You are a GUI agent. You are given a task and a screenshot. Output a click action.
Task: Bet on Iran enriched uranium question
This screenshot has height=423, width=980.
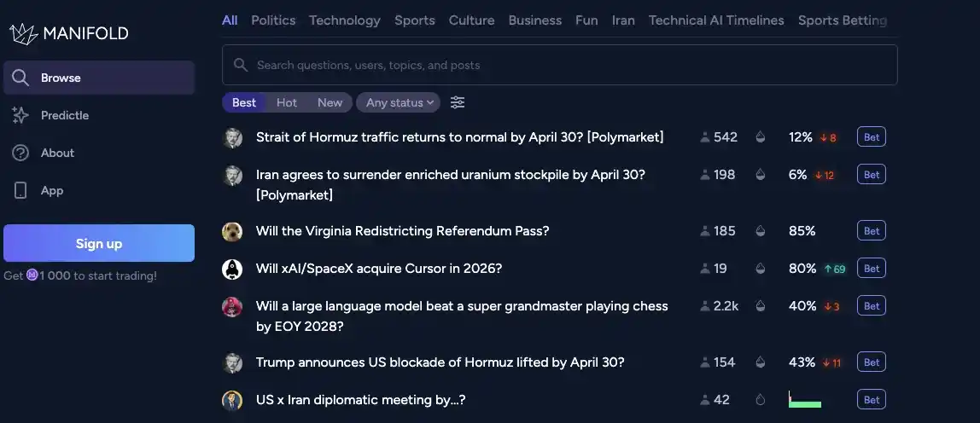(x=872, y=174)
